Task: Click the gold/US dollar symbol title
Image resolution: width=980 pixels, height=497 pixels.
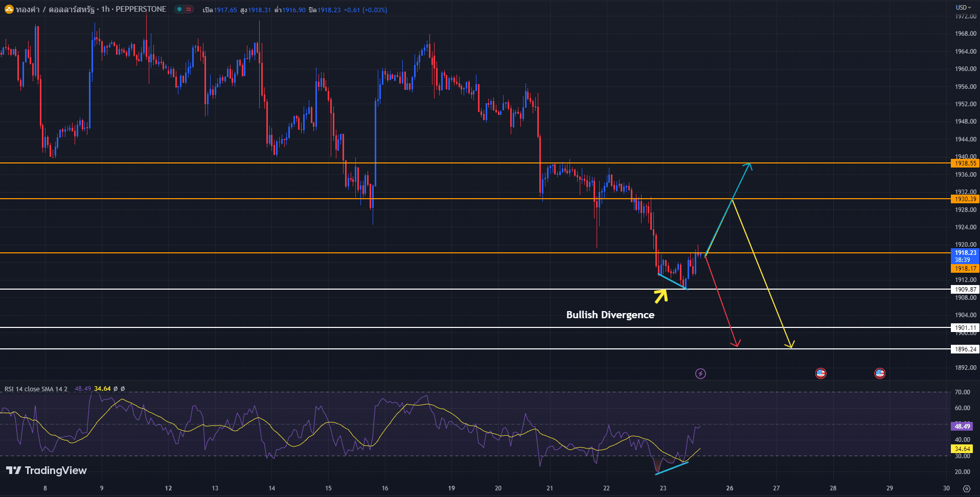Action: click(x=56, y=9)
